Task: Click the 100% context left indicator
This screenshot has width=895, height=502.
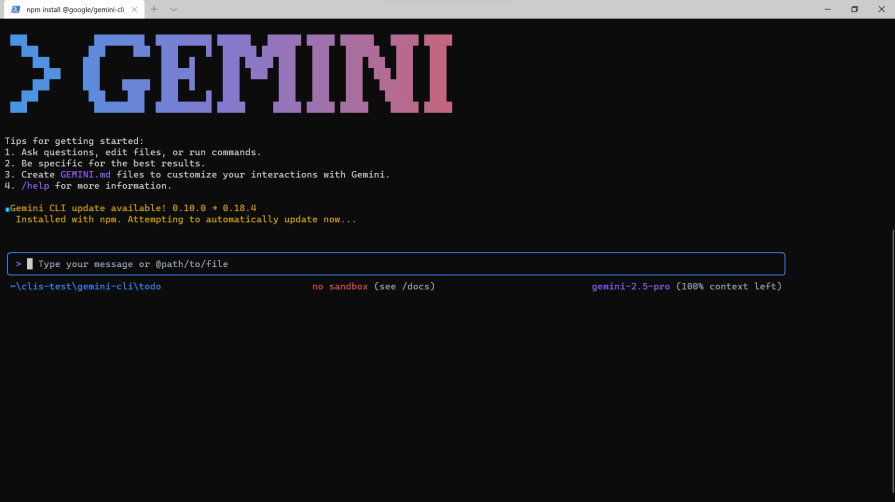Action: point(728,287)
